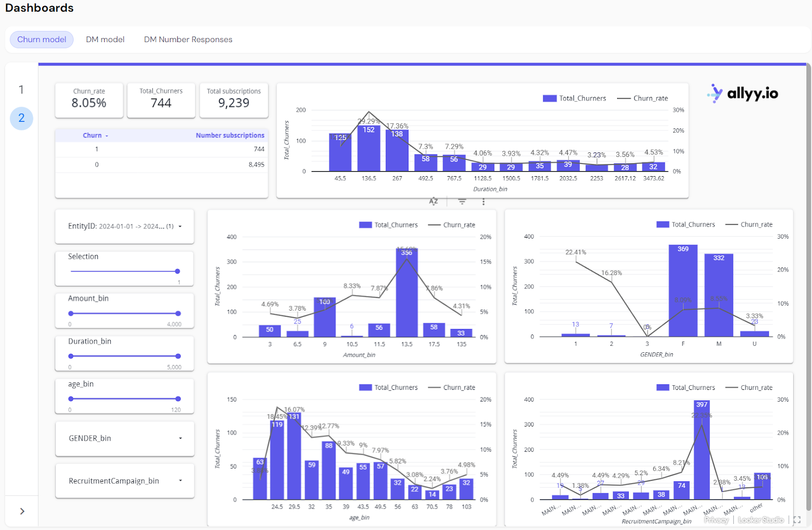Viewport: 812px width, 530px height.
Task: Click the 8,495 value in churn table
Action: [x=256, y=164]
